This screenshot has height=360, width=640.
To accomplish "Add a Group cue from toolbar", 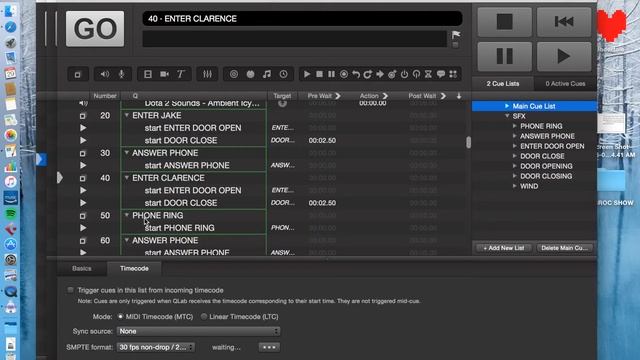I will (78, 74).
